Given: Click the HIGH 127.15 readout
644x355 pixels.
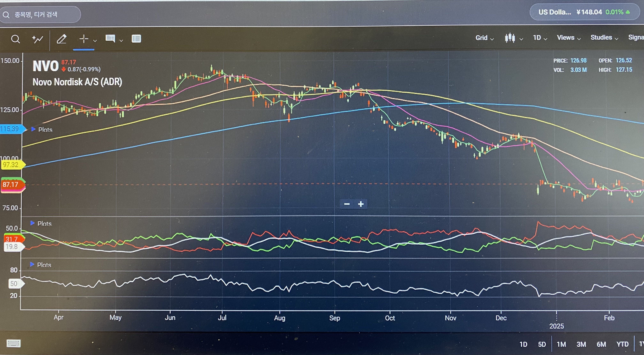Looking at the screenshot, I should (616, 70).
